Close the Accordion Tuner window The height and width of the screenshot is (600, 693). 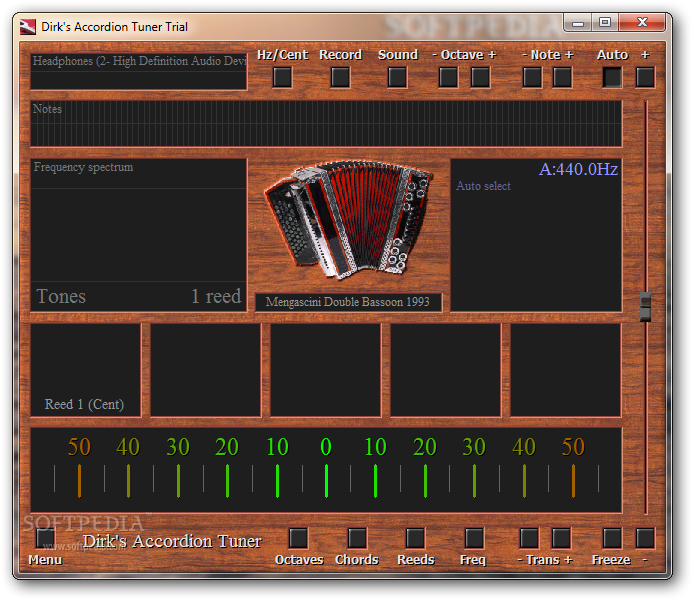(642, 23)
